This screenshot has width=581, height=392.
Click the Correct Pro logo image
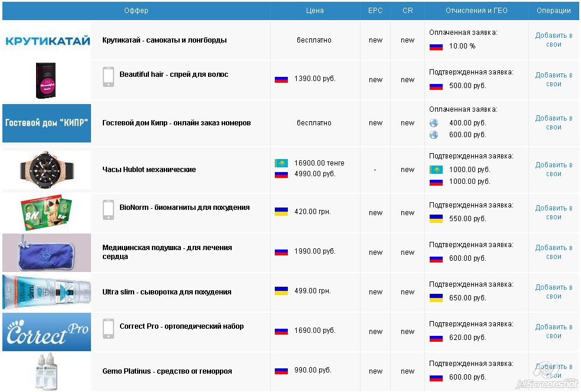[47, 332]
